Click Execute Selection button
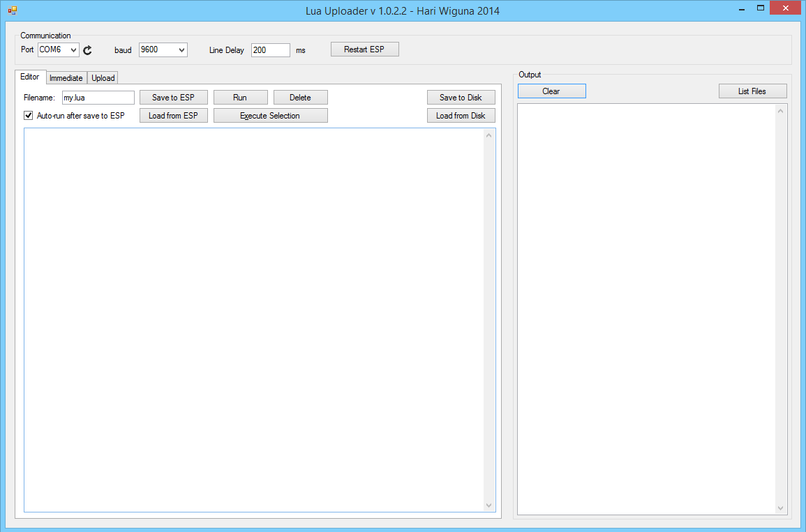The height and width of the screenshot is (532, 806). [x=270, y=116]
